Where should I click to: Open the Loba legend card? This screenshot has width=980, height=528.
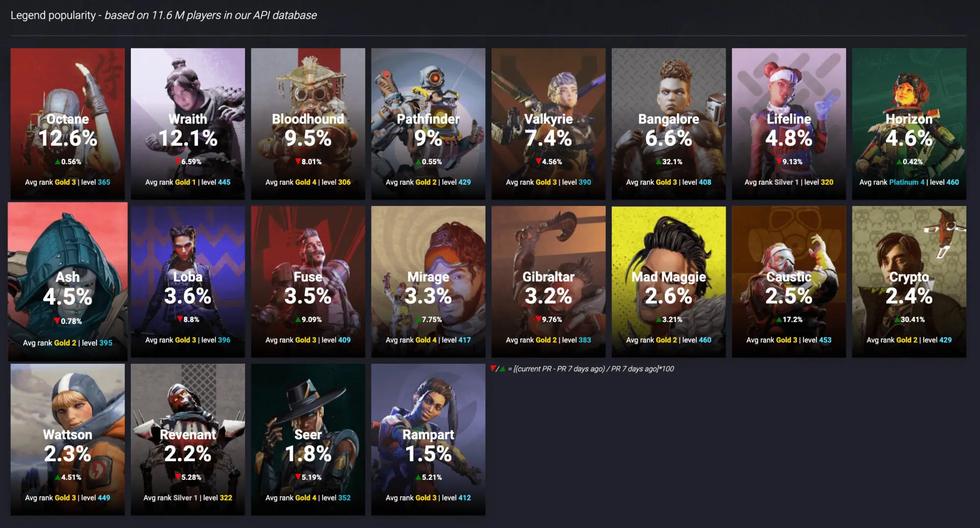point(188,281)
